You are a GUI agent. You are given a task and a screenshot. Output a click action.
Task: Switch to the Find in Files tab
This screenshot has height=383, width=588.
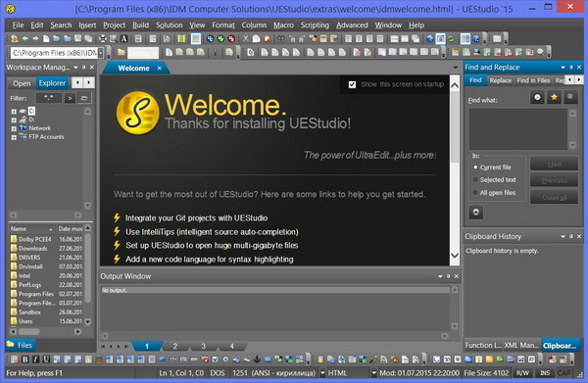[x=533, y=80]
